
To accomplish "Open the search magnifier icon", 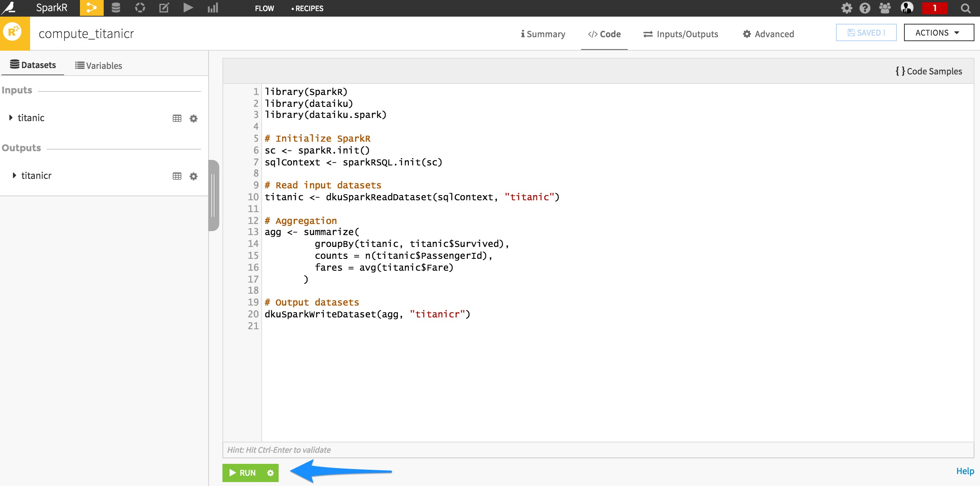I will [x=966, y=8].
